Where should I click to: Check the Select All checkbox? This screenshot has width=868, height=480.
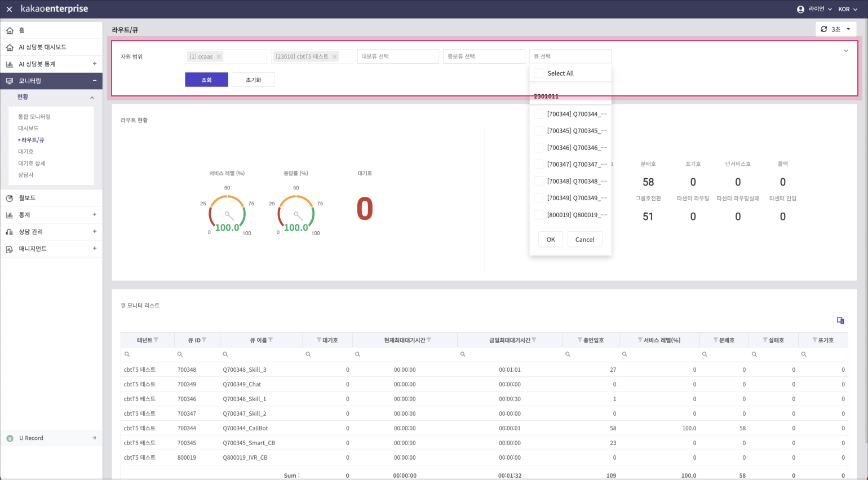tap(539, 73)
